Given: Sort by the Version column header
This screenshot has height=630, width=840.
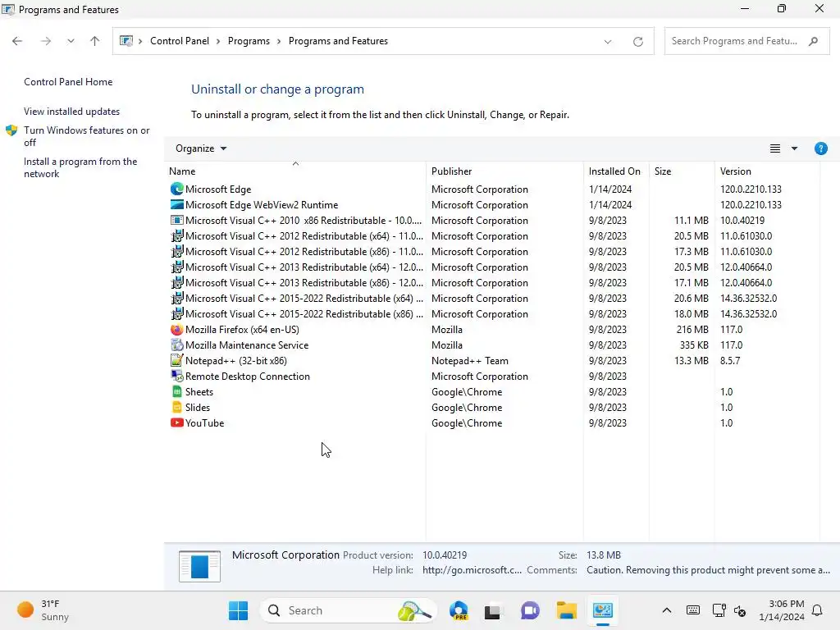Looking at the screenshot, I should [x=767, y=171].
